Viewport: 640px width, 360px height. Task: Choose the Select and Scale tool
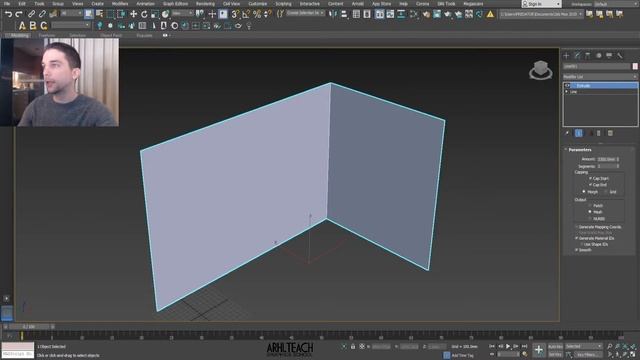pyautogui.click(x=155, y=14)
